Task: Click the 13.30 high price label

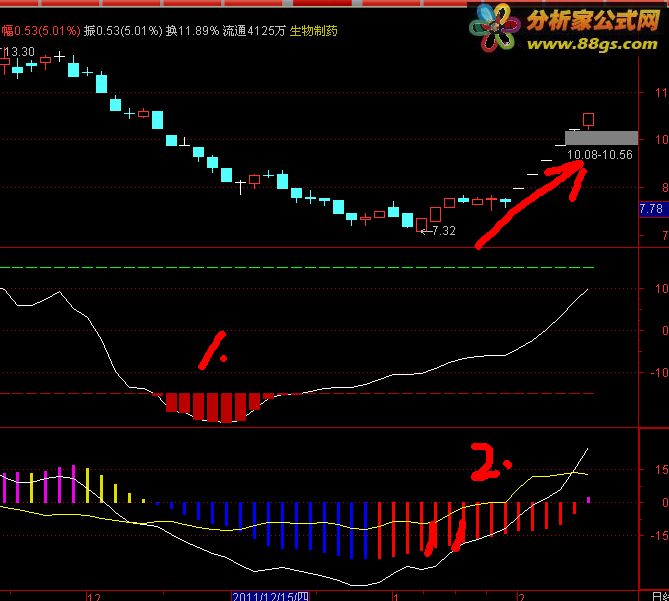Action: (x=19, y=52)
